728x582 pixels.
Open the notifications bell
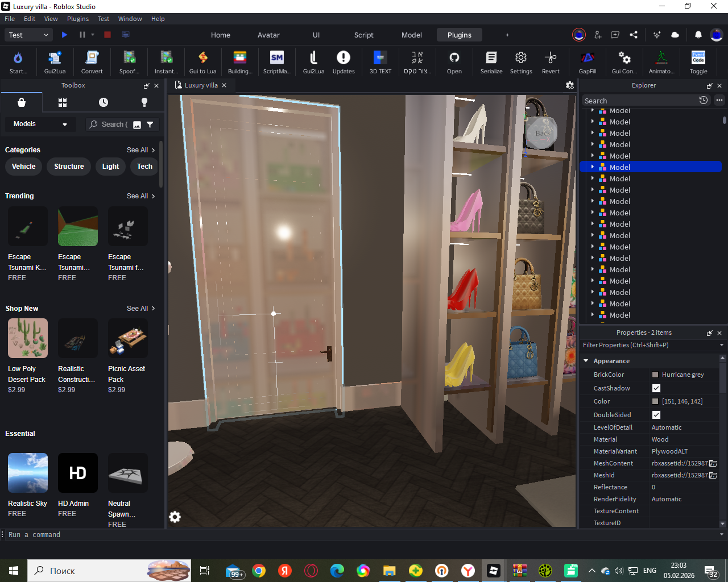pyautogui.click(x=698, y=35)
